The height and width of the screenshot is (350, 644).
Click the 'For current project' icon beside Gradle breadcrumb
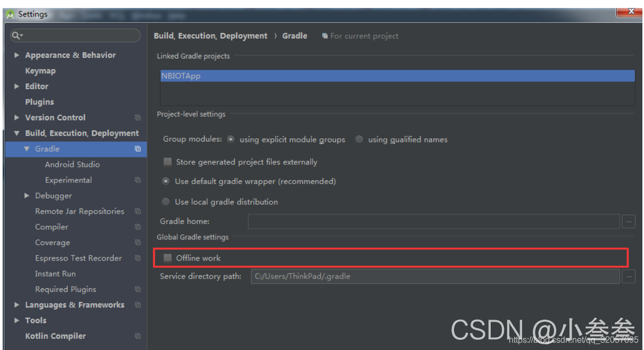click(x=325, y=36)
